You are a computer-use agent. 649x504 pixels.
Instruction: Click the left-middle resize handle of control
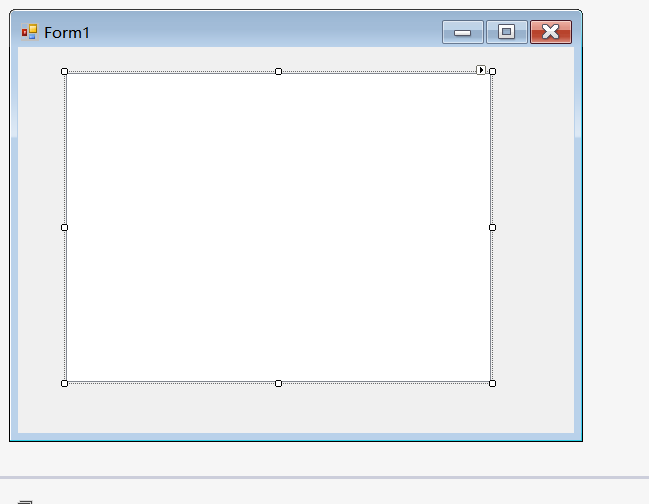64,228
